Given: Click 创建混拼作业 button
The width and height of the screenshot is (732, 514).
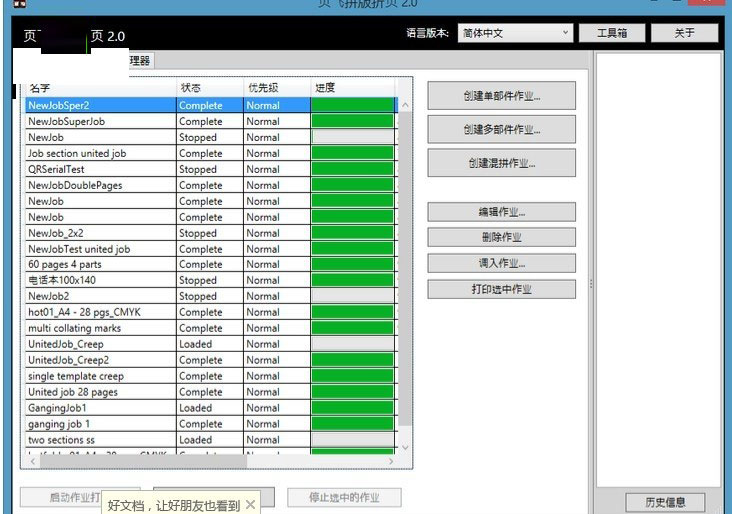Looking at the screenshot, I should 501,163.
